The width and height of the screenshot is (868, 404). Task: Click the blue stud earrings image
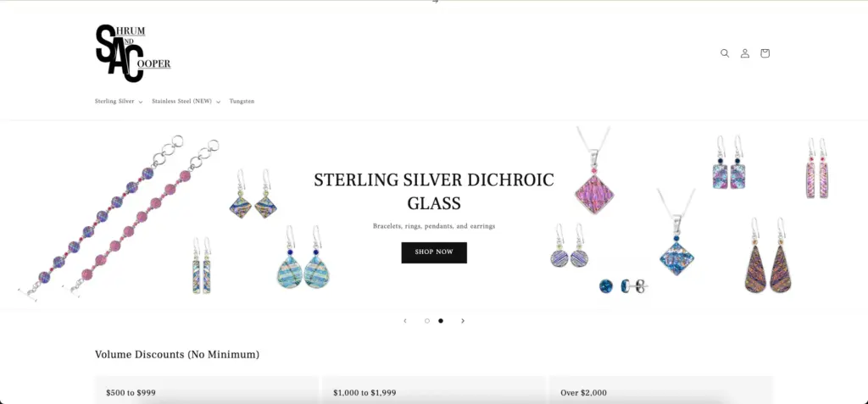(623, 286)
